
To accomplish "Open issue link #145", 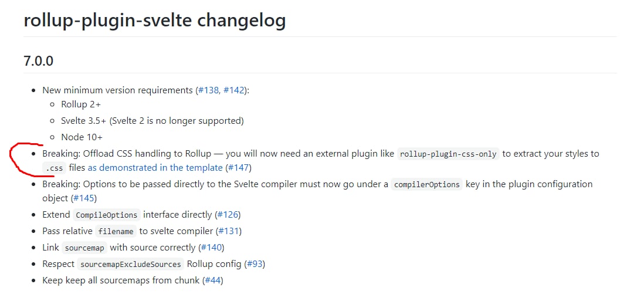I will (x=84, y=198).
